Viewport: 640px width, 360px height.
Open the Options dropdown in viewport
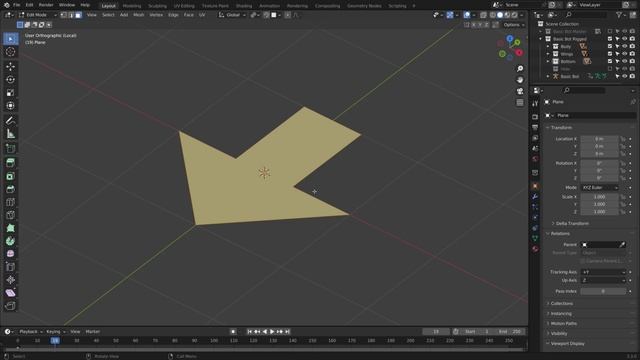513,25
